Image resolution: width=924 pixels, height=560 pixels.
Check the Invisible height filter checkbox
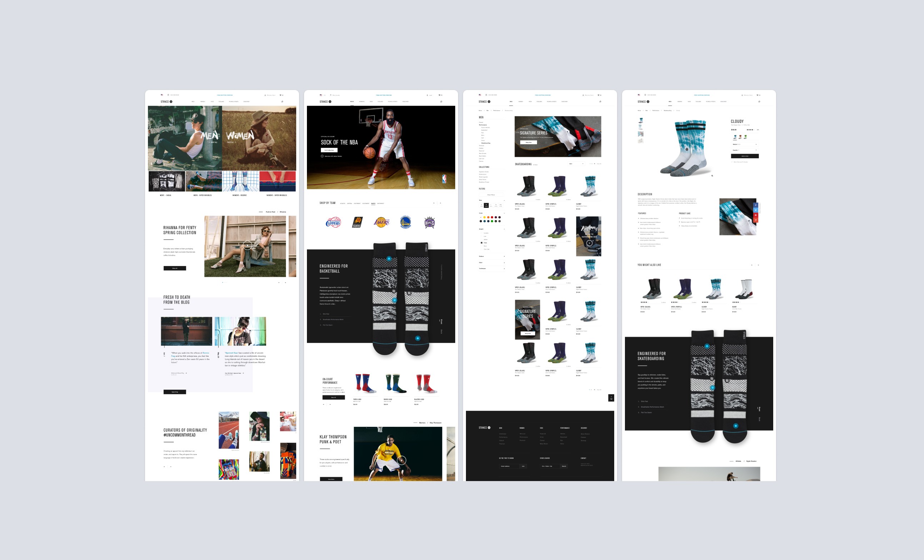pyautogui.click(x=482, y=233)
